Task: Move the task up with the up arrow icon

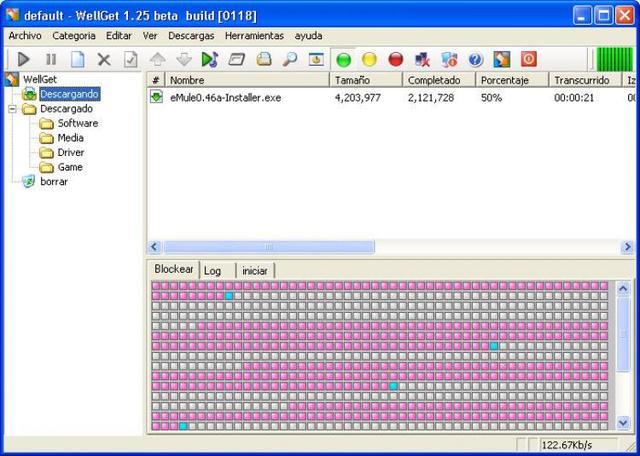Action: point(158,60)
